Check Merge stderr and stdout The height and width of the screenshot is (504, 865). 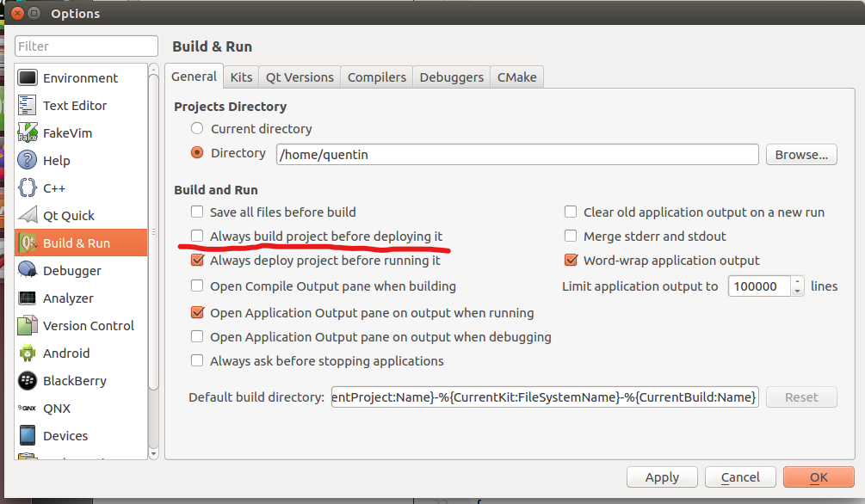coord(571,236)
